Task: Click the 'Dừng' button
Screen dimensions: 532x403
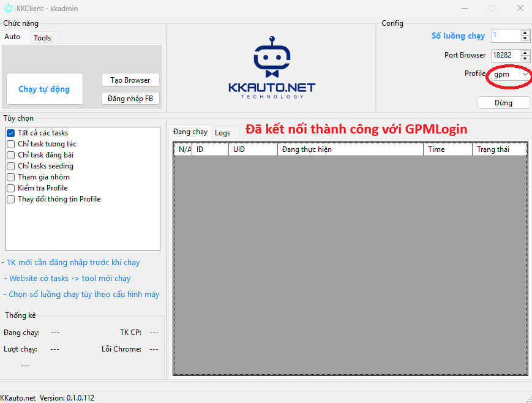Action: pos(503,103)
